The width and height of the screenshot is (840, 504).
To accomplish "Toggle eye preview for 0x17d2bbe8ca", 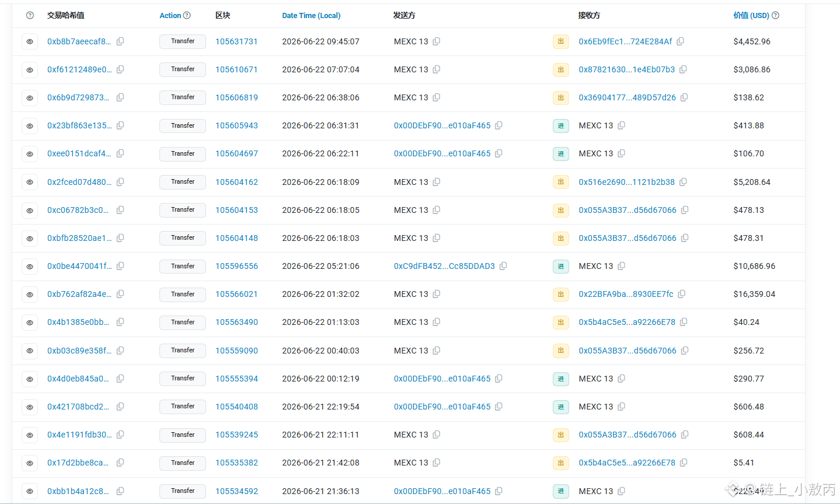I will point(30,463).
